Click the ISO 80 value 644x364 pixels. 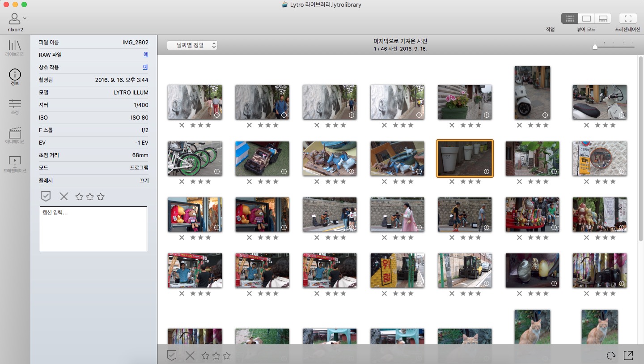pos(140,118)
